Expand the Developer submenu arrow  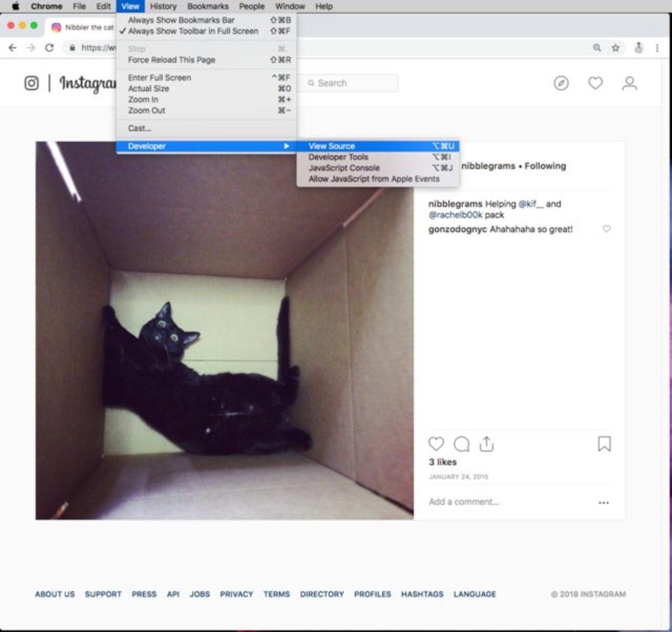pos(287,146)
